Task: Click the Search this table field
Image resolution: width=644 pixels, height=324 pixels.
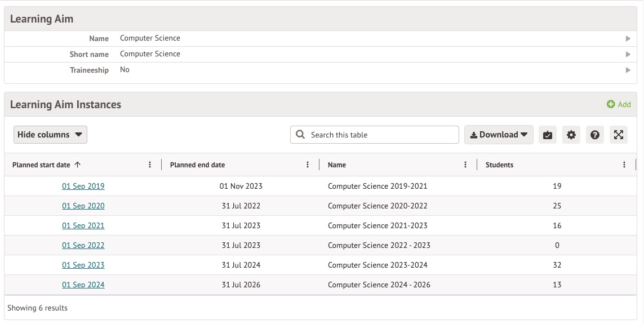Action: point(381,135)
